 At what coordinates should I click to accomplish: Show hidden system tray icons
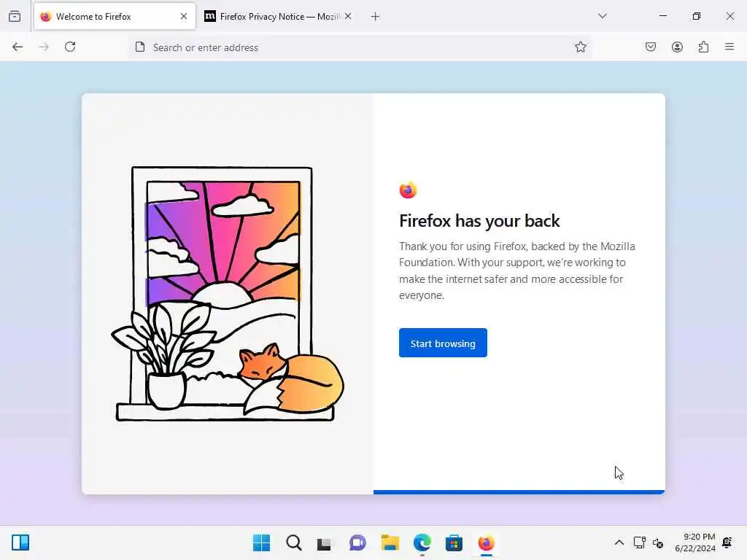[619, 542]
